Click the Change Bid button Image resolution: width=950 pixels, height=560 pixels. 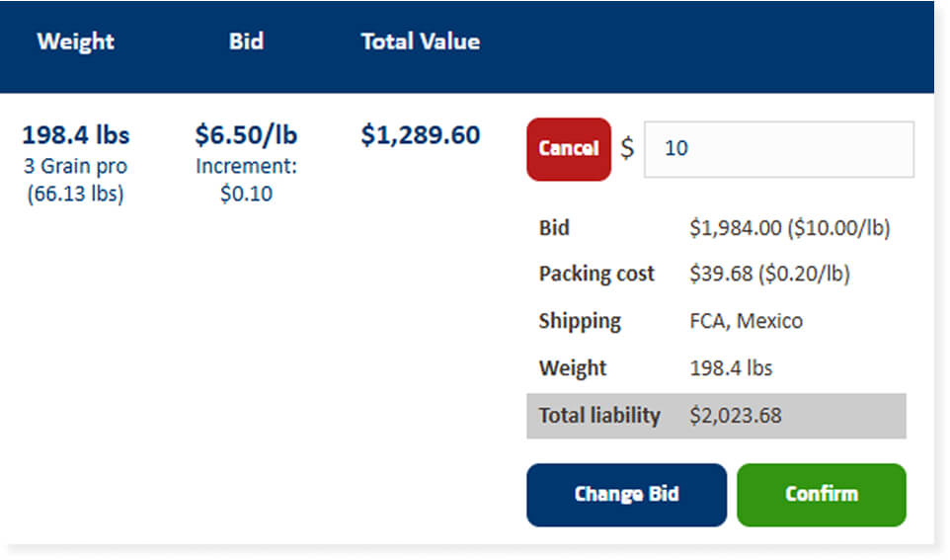click(626, 494)
